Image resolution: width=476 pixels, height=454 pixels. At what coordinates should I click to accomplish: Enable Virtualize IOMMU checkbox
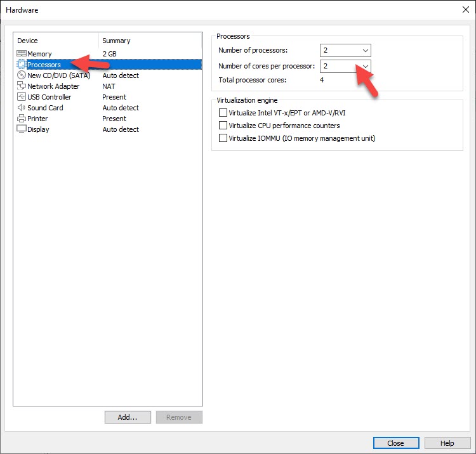223,138
